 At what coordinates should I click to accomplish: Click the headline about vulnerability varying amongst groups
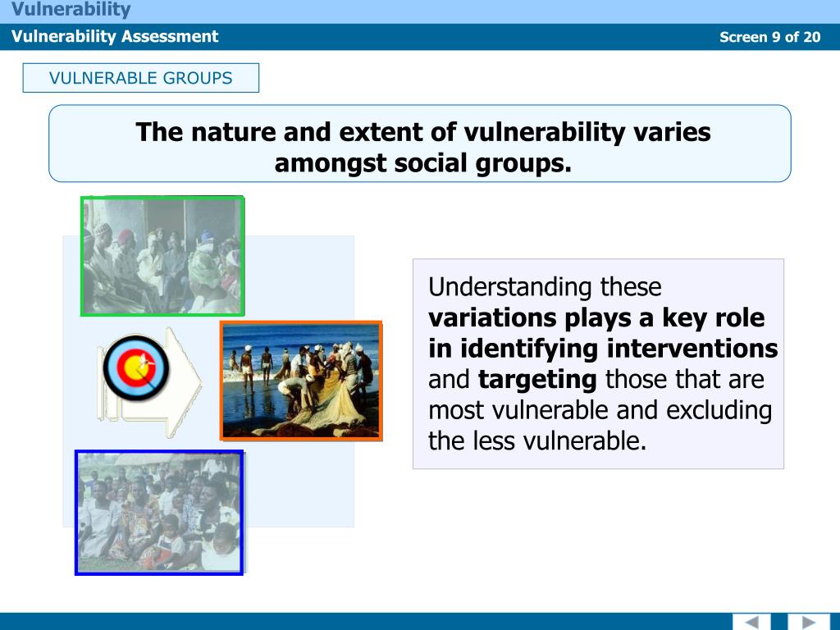pos(420,144)
